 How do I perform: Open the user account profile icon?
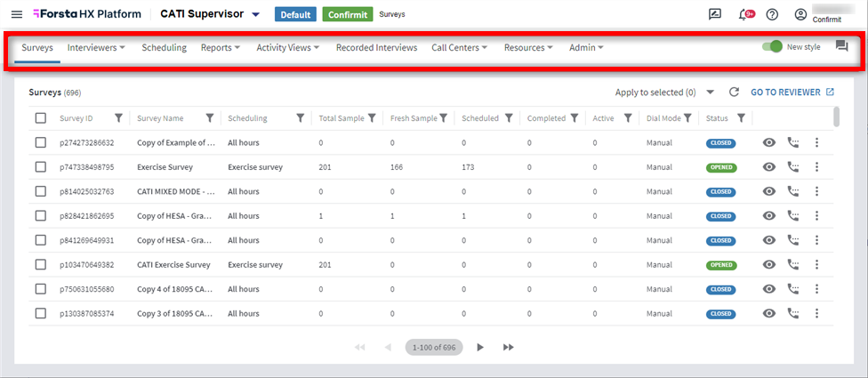click(800, 15)
